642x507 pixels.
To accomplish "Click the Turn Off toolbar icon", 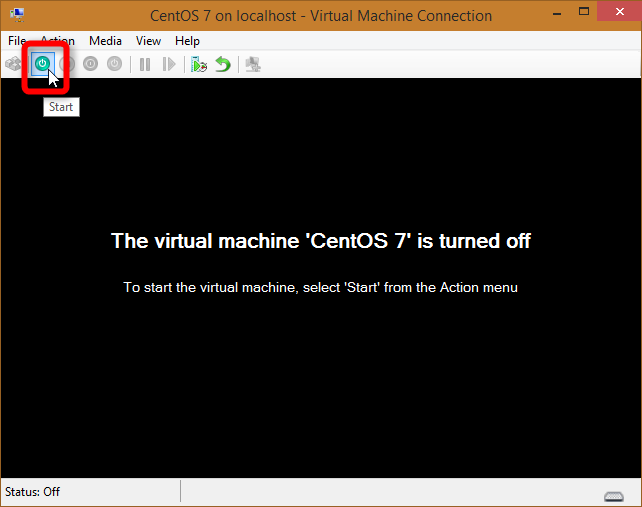I will 67,64.
